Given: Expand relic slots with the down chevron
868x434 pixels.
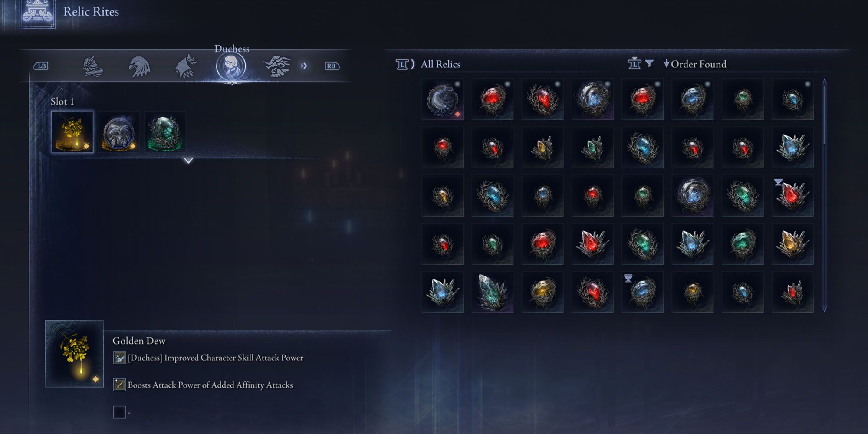Looking at the screenshot, I should 188,160.
